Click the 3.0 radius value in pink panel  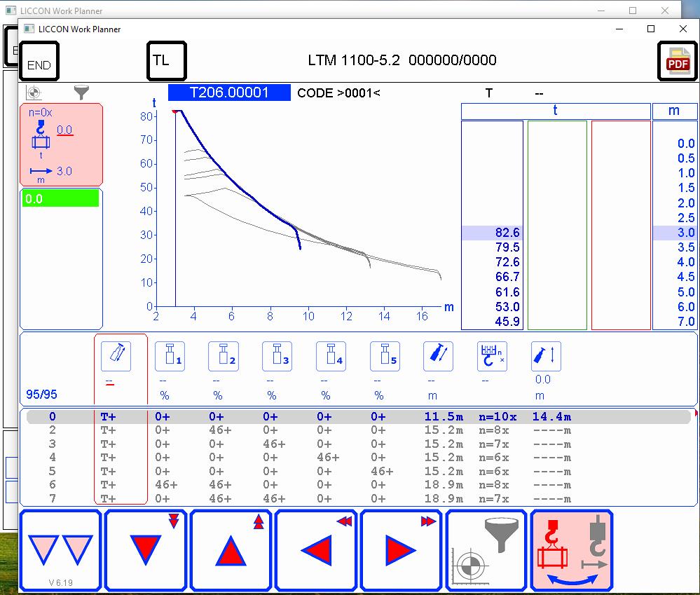click(x=64, y=172)
